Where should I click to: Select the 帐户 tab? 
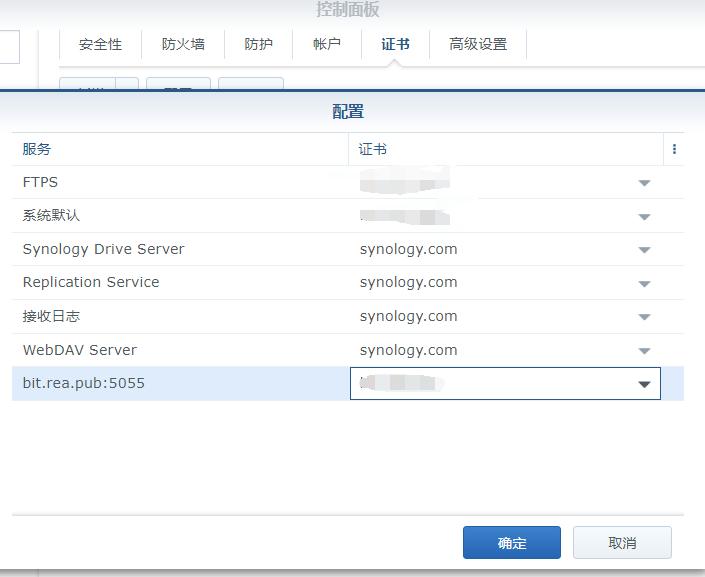click(327, 44)
